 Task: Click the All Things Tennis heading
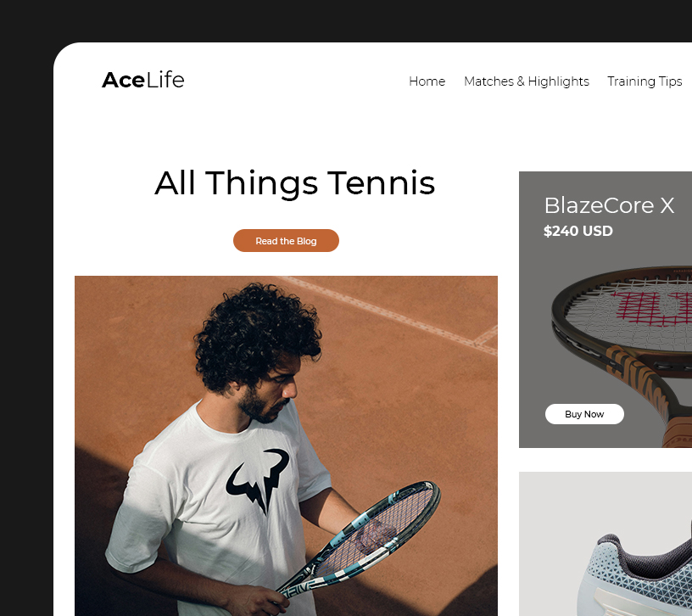click(x=295, y=182)
